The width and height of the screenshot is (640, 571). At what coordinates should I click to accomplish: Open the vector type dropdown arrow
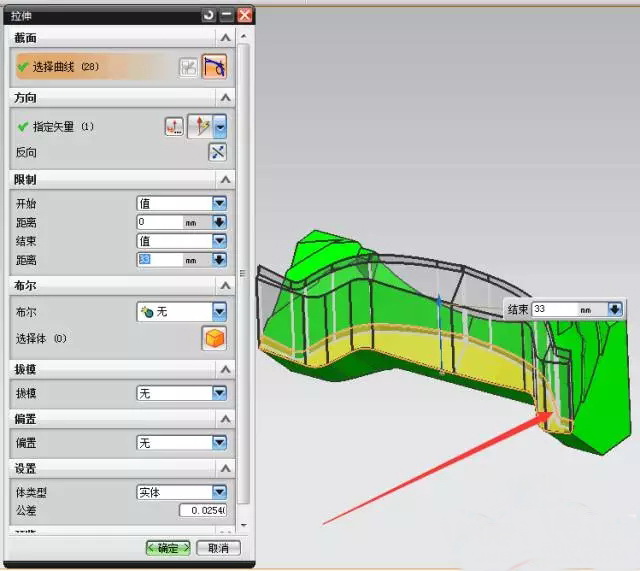pos(219,127)
